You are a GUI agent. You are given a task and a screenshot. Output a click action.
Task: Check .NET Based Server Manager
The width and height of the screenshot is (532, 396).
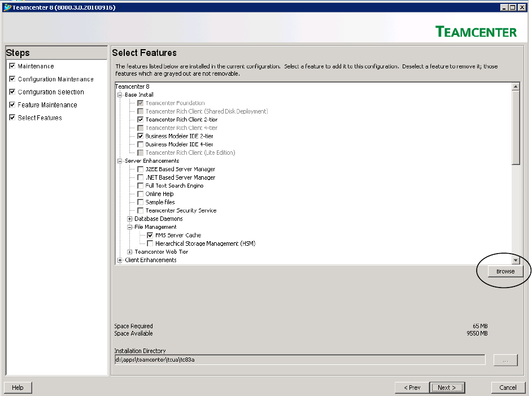click(140, 177)
